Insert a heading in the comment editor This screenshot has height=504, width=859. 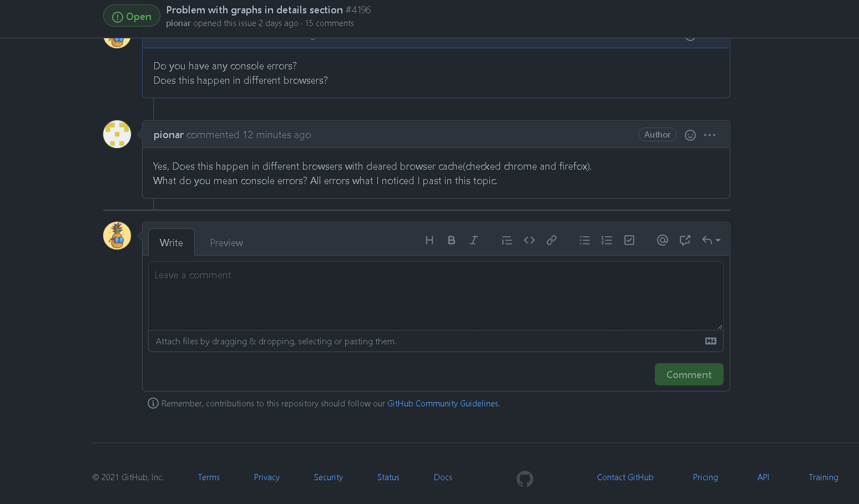429,240
